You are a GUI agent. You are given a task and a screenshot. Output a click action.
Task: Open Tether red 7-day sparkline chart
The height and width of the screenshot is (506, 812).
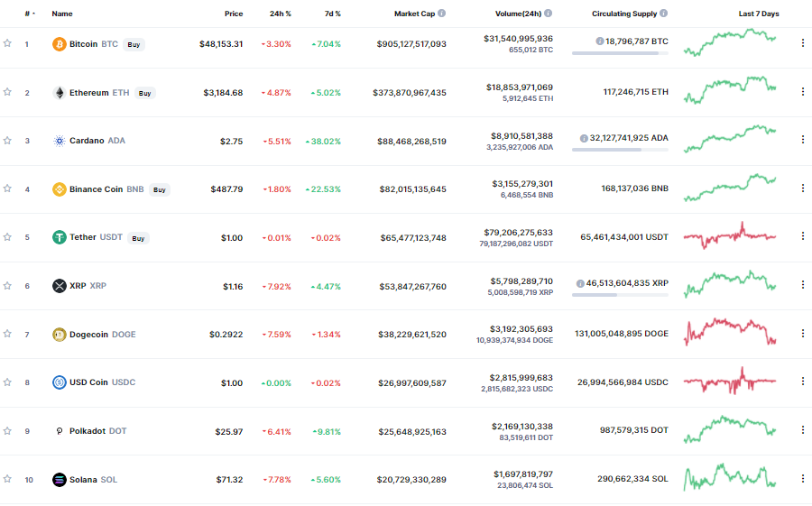(730, 235)
